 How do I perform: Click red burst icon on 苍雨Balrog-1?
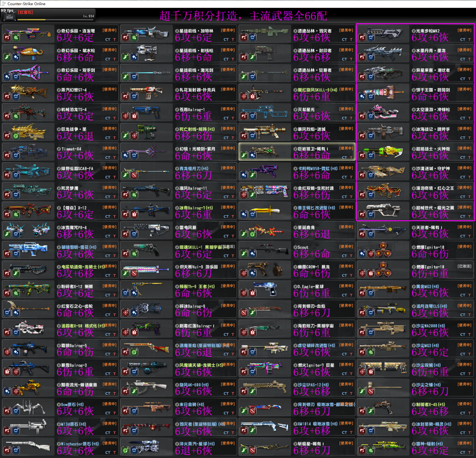tap(134, 116)
